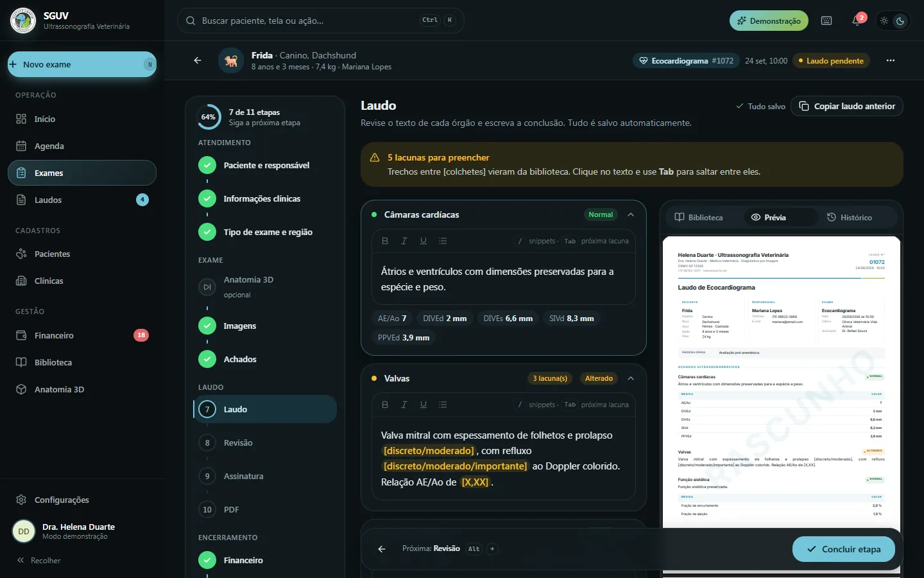Open Financeiro step under Encerramento
This screenshot has height=578, width=924.
[x=264, y=560]
